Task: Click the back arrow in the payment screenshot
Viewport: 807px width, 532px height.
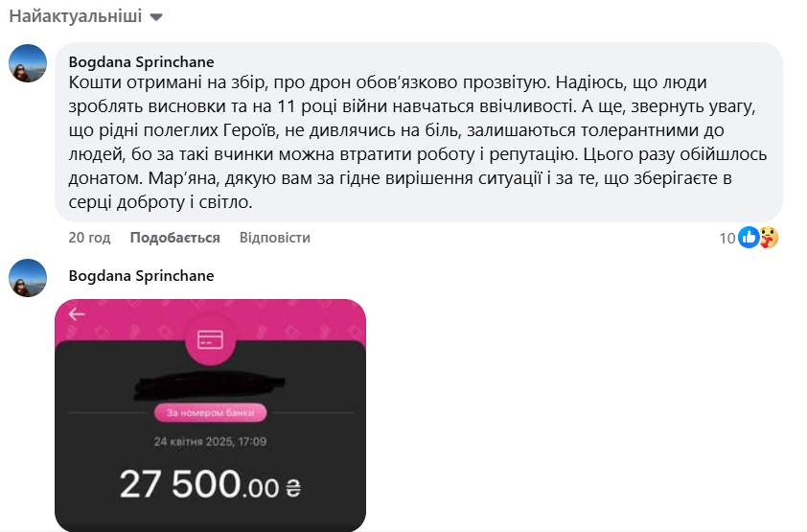Action: coord(77,313)
